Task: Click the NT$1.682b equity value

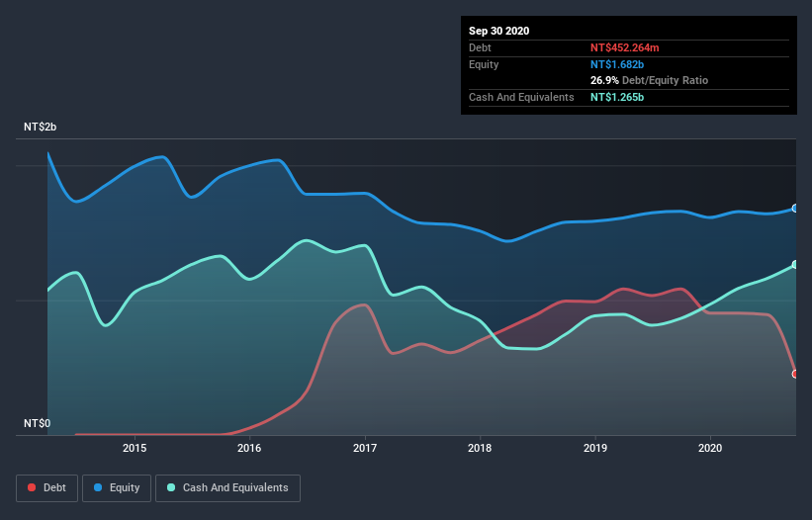Action: coord(617,64)
